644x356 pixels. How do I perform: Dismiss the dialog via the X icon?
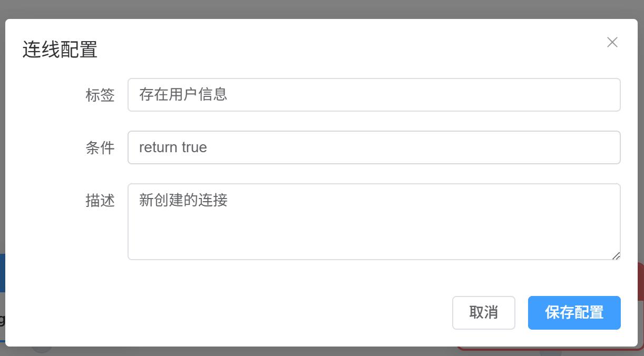[x=612, y=42]
